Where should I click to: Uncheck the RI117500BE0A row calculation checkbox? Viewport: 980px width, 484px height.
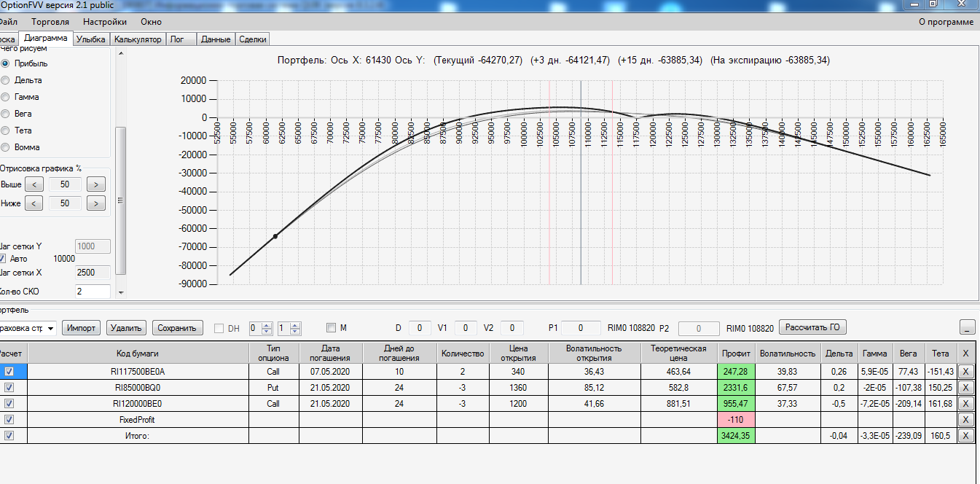tap(9, 371)
